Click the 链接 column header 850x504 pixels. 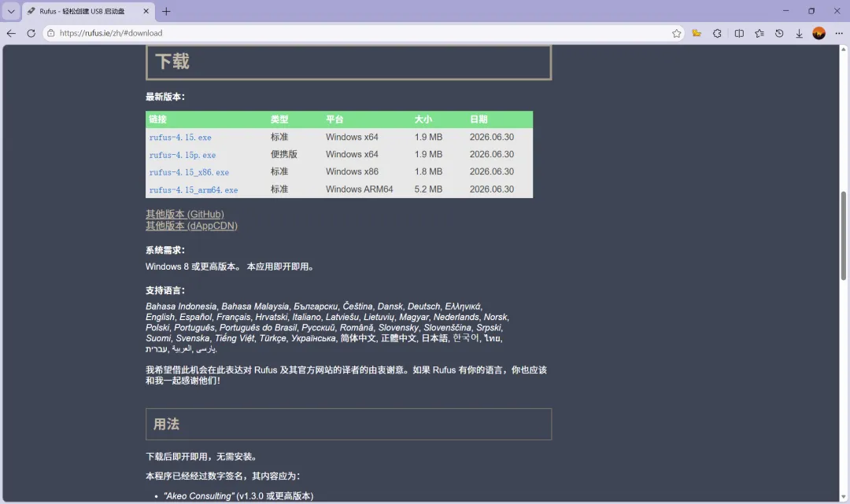(157, 119)
